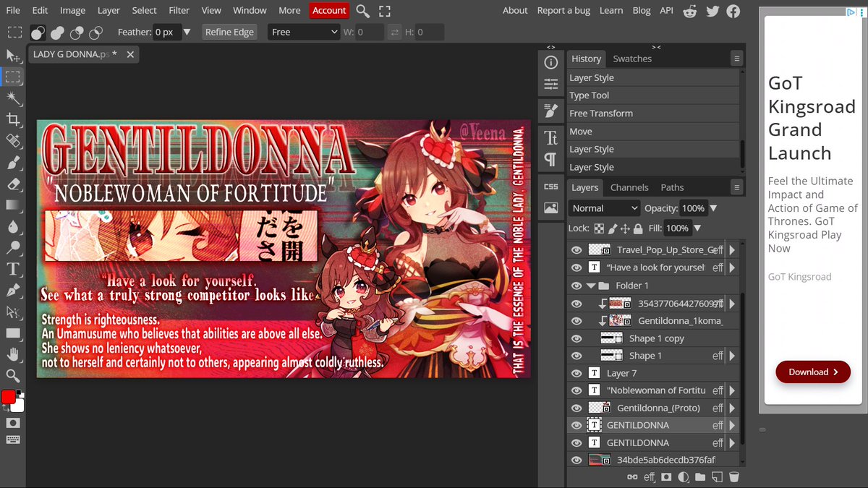Expand effects of Shape 1 layer
This screenshot has height=488, width=868.
pos(732,356)
